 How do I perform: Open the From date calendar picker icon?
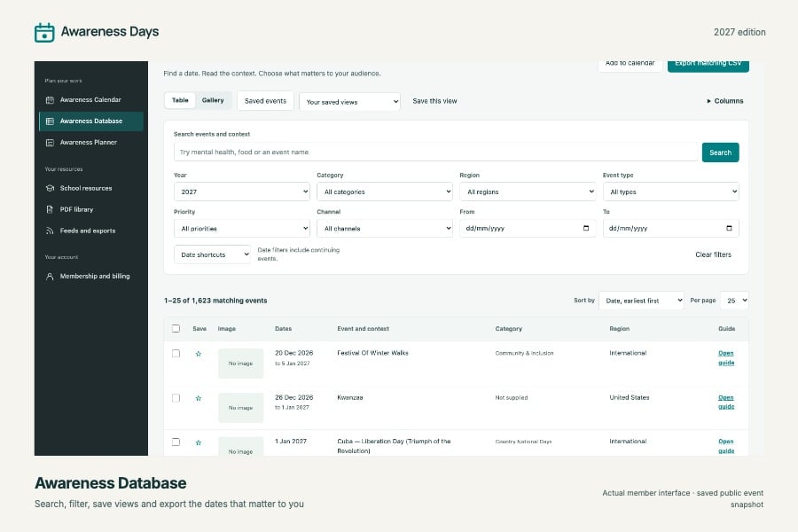pos(586,228)
